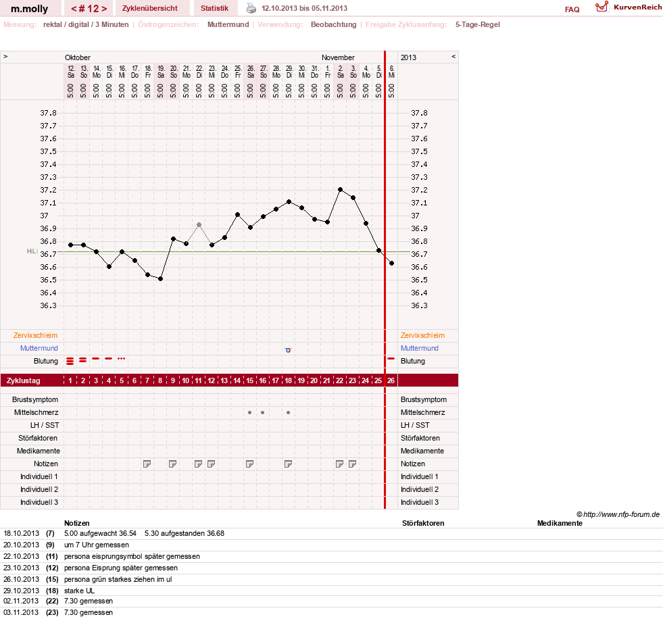Open note icon on cycle day 12
This screenshot has width=663, height=644.
pos(211,464)
